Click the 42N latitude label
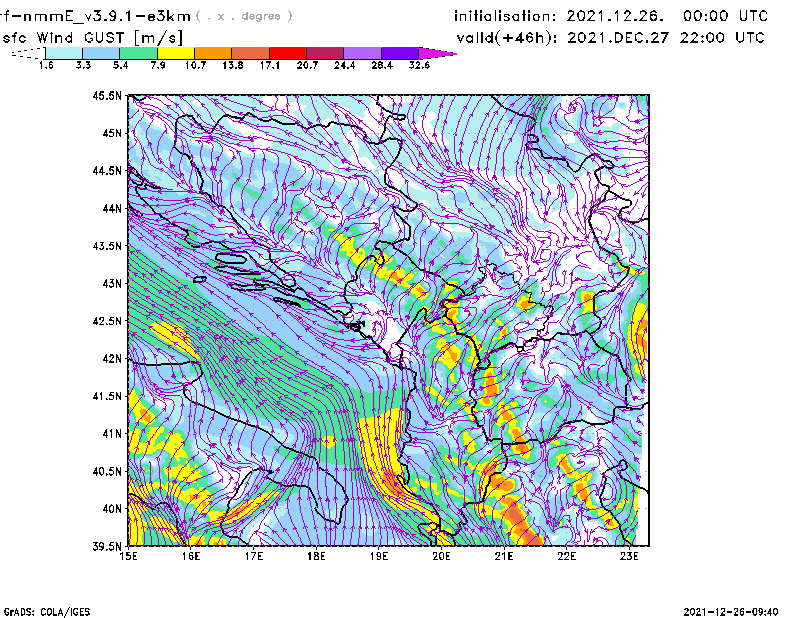800x618 pixels. tap(112, 359)
